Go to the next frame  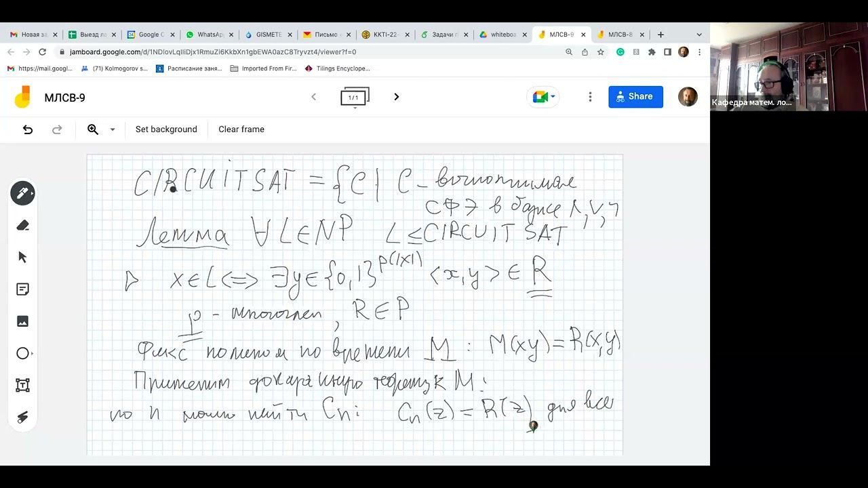coord(397,97)
